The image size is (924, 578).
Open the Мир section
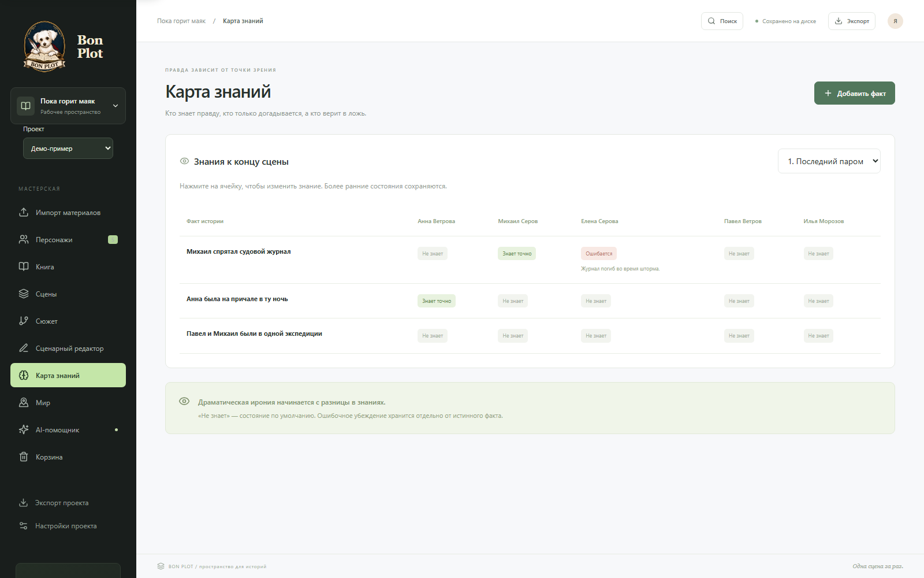tap(68, 402)
